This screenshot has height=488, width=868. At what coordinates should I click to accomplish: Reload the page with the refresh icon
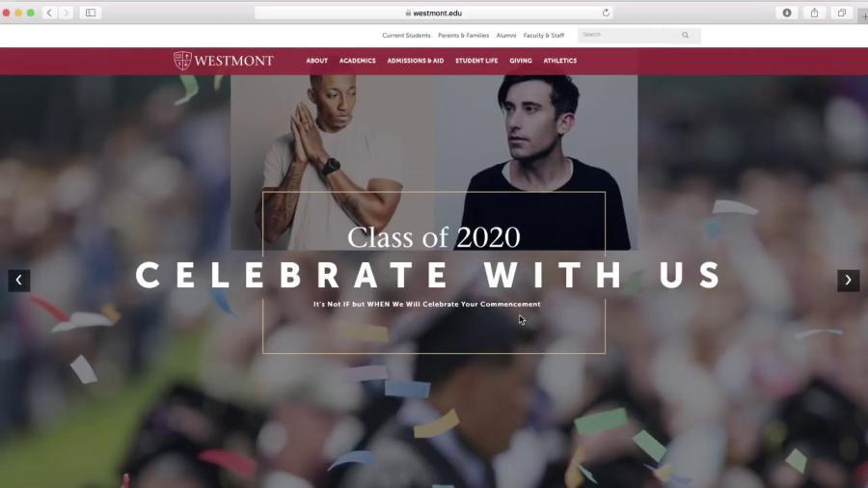point(606,13)
